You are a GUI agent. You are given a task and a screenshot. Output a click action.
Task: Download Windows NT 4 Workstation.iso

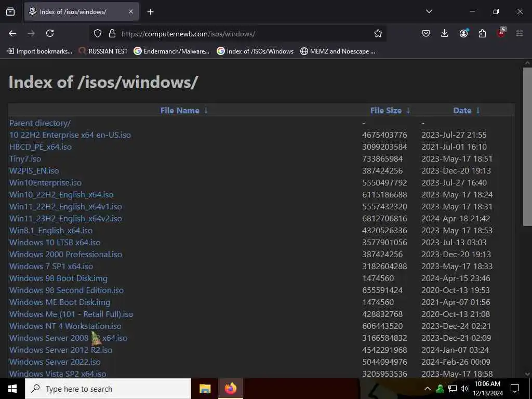click(65, 326)
